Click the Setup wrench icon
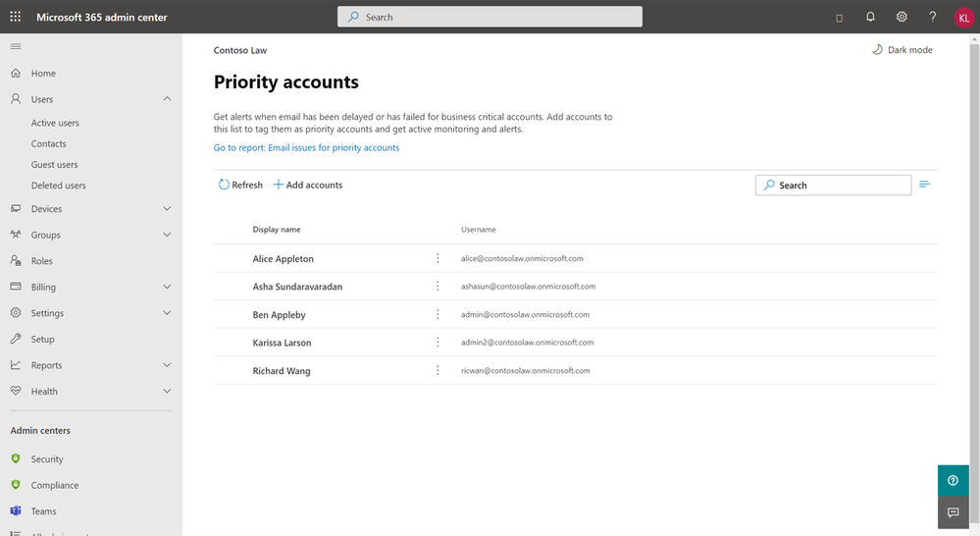Viewport: 980px width, 536px height. [16, 339]
